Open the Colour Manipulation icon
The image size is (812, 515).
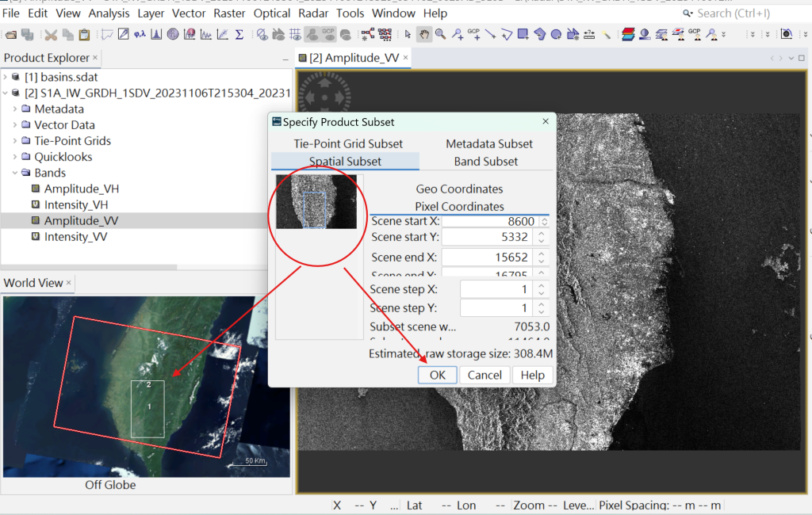point(645,35)
